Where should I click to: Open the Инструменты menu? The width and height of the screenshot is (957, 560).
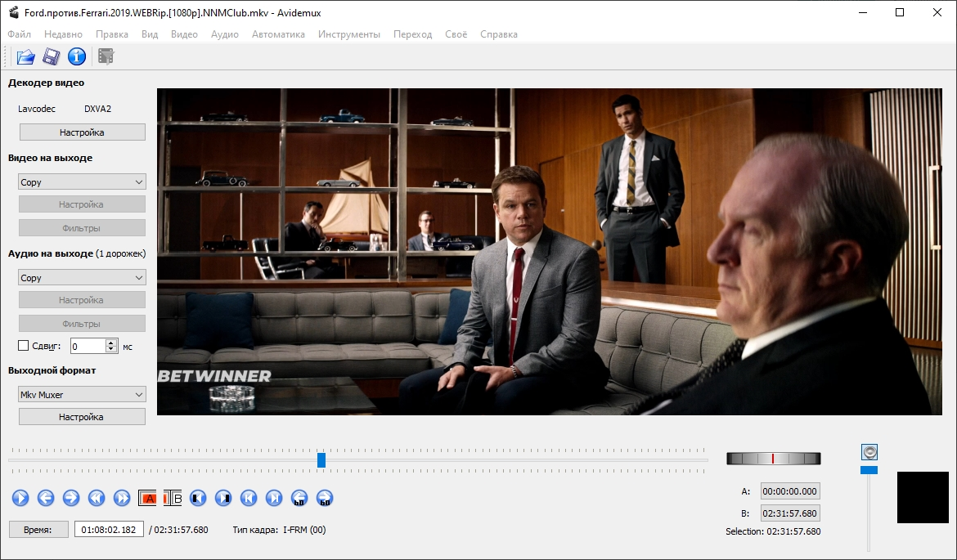click(x=349, y=34)
